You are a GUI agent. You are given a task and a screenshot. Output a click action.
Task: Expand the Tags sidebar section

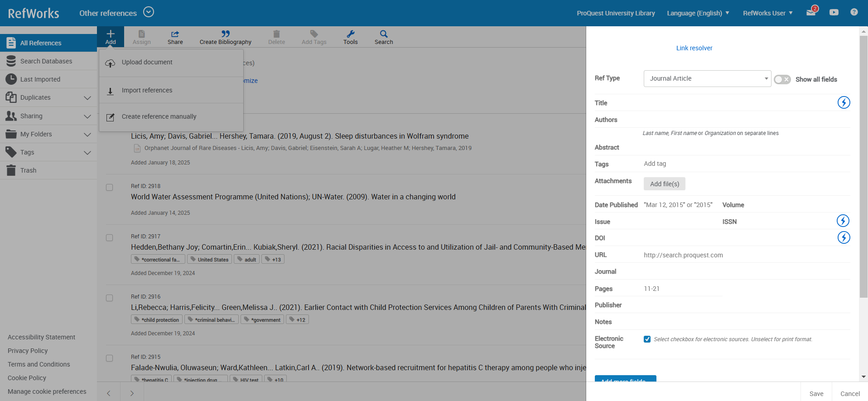point(87,152)
